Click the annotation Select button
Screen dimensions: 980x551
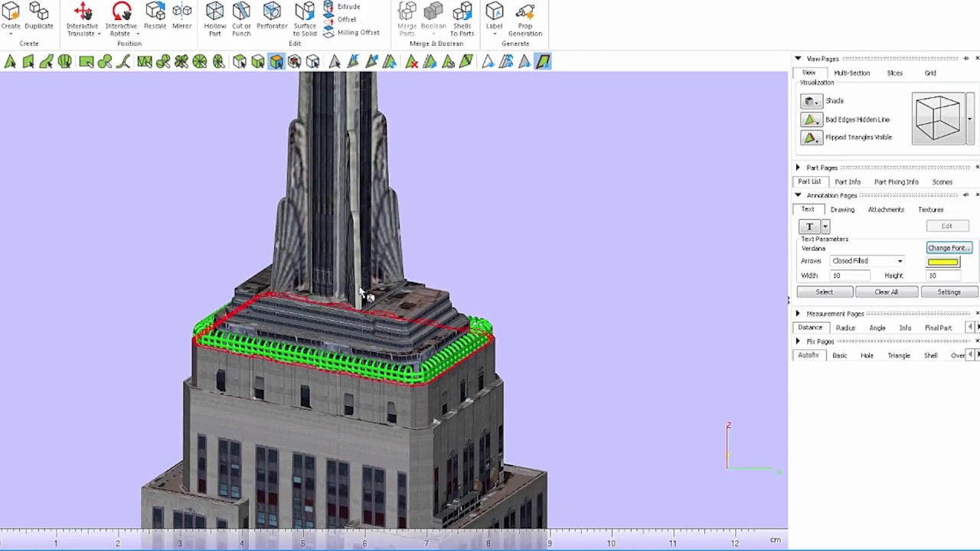pos(825,292)
